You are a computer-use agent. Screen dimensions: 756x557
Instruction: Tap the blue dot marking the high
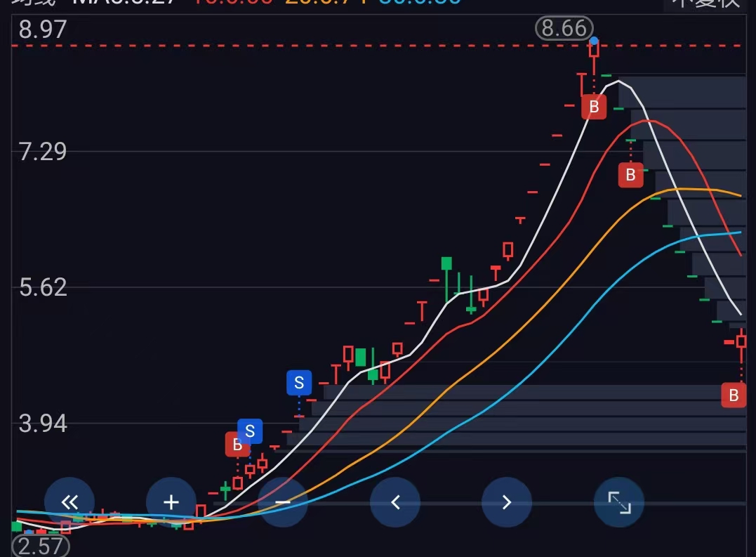tap(594, 41)
